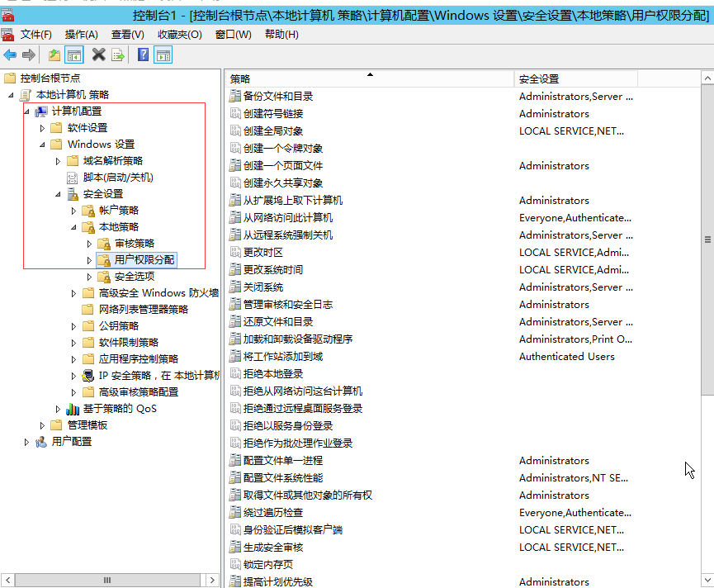Screen dimensions: 714x588
Task: Click the tree pane scroll left arrow
Action: click(7, 581)
